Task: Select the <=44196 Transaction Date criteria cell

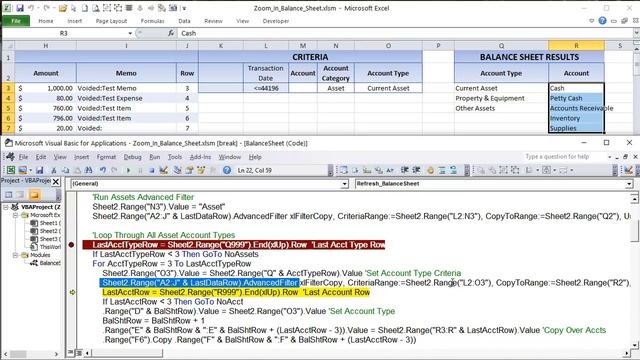Action: 266,88
